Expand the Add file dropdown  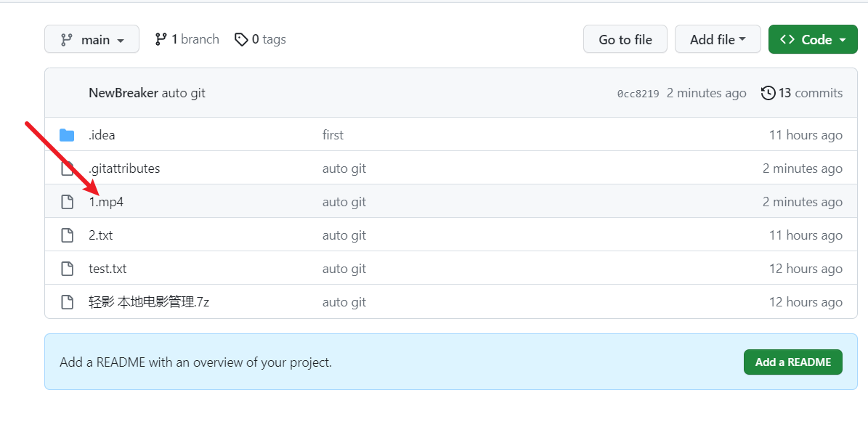pyautogui.click(x=718, y=39)
